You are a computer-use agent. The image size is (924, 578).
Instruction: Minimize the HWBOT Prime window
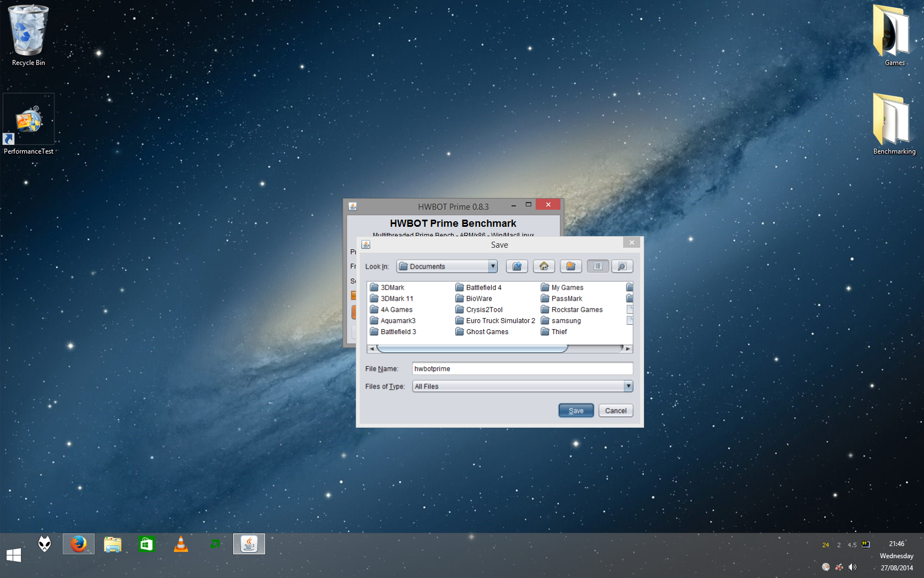click(513, 205)
